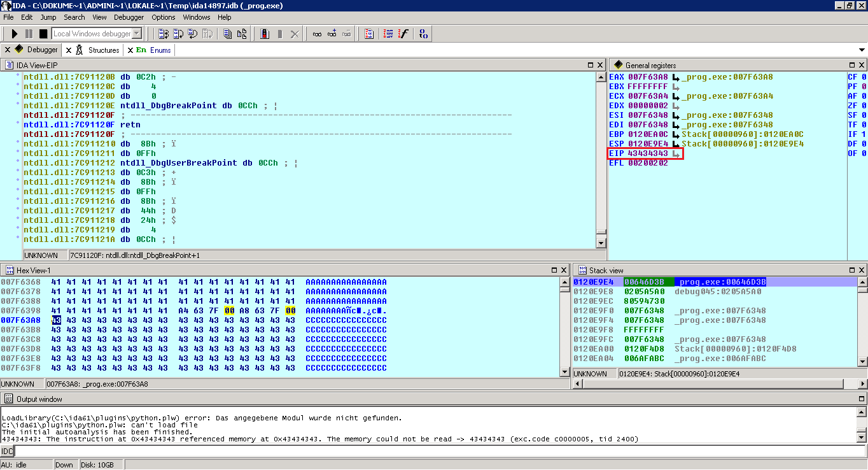Terminate the process with the stop icon
Screen dimensions: 868x470
[x=43, y=34]
